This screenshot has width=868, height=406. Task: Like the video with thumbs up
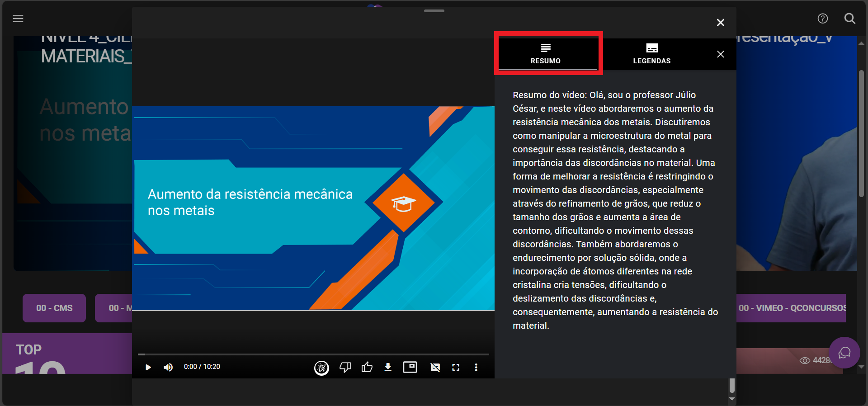pyautogui.click(x=367, y=367)
